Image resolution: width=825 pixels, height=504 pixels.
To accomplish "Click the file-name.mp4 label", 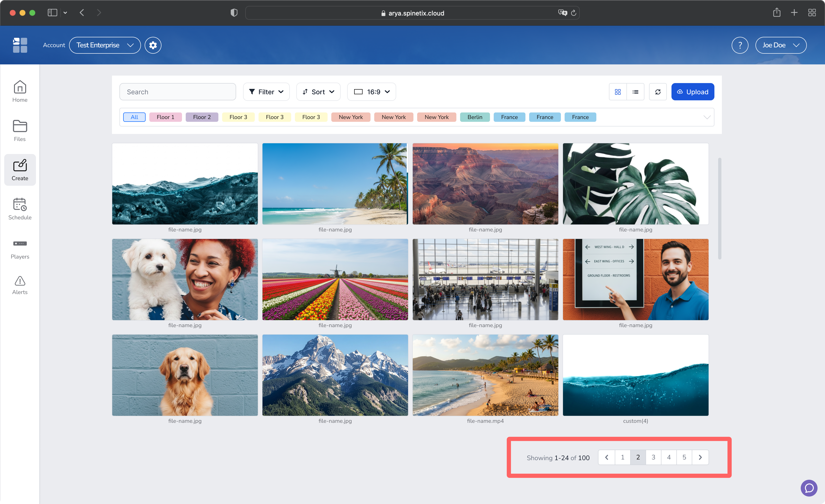I will [x=485, y=421].
